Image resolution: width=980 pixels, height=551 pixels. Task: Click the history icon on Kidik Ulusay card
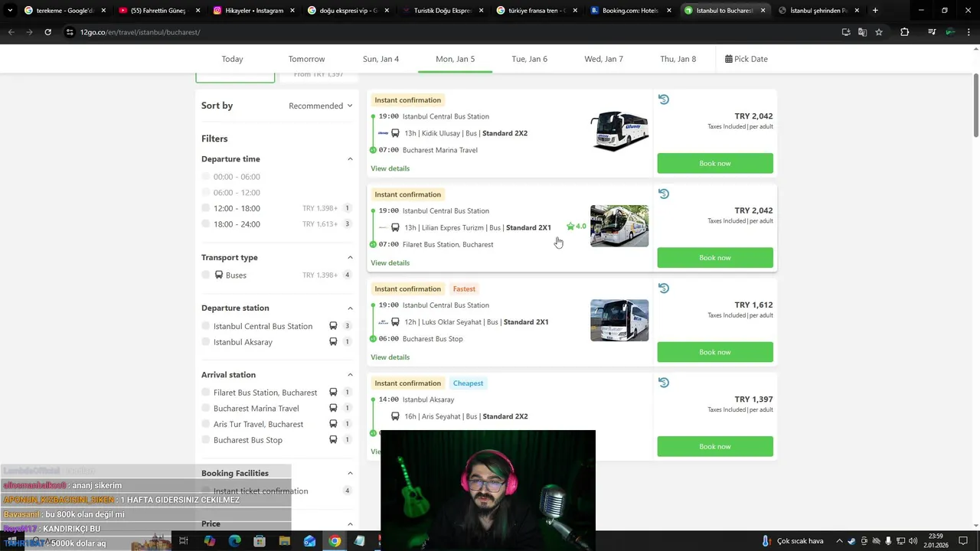pos(664,99)
